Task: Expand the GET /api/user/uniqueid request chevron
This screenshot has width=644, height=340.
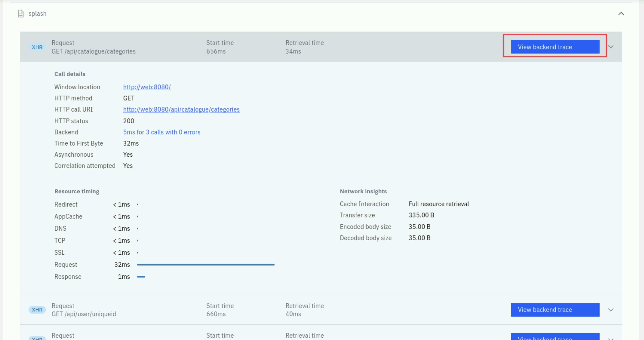Action: coord(611,310)
